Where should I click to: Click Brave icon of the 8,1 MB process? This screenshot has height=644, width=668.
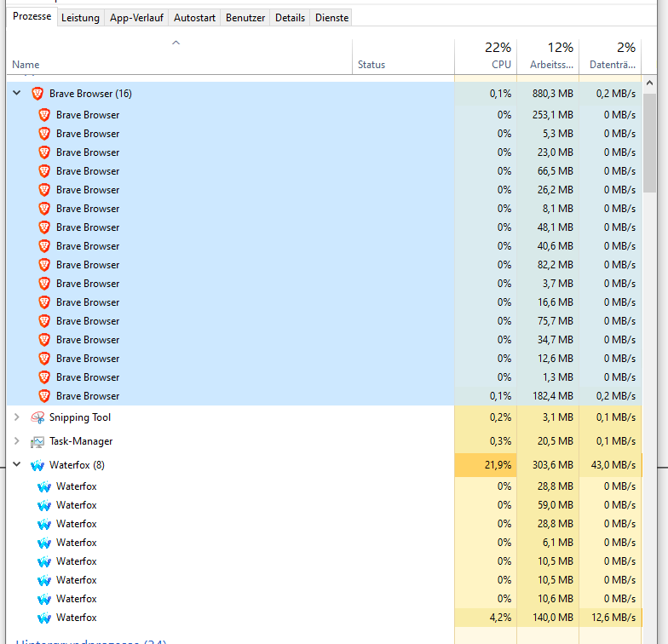(44, 209)
